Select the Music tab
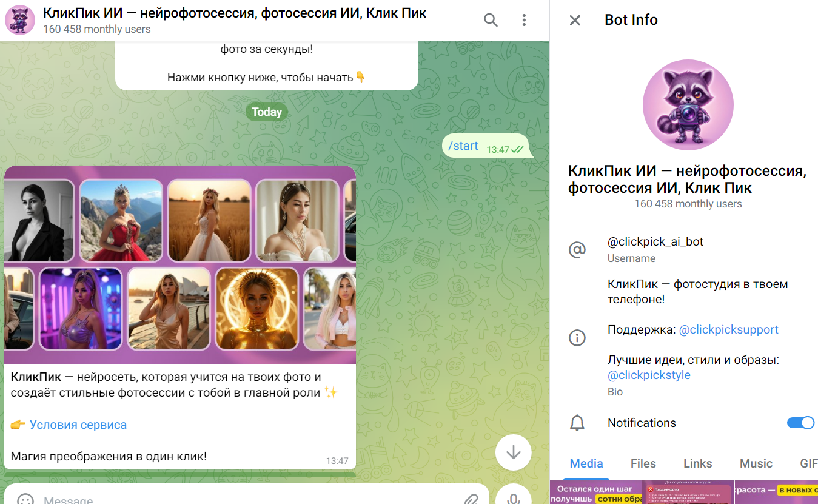Viewport: 818px width, 504px height. click(x=756, y=463)
